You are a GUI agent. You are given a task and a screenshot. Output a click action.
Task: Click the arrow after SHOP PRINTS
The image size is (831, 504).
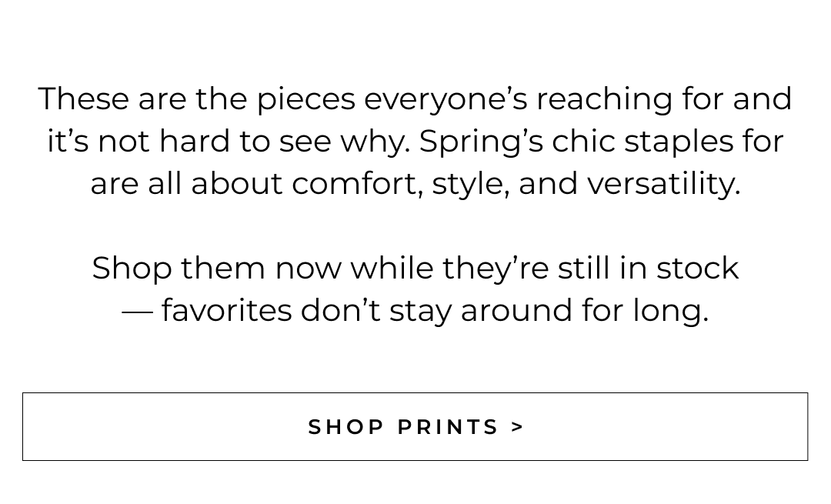click(x=518, y=427)
